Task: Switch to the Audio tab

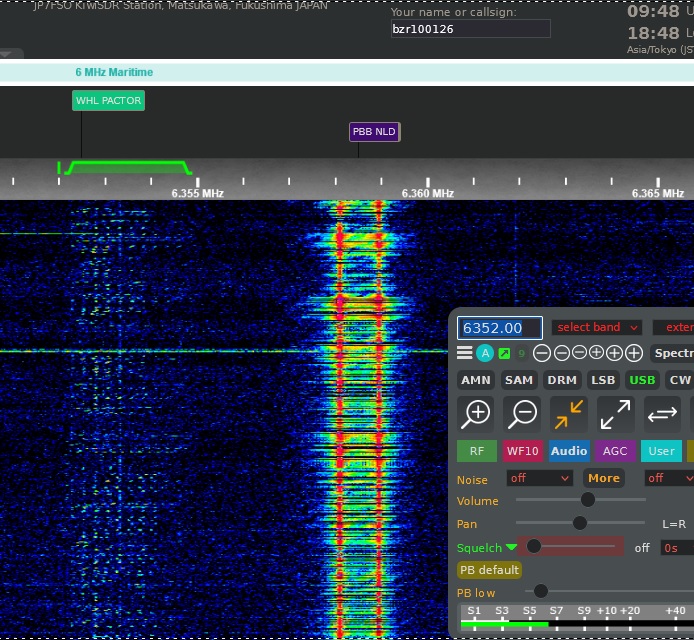Action: tap(569, 451)
